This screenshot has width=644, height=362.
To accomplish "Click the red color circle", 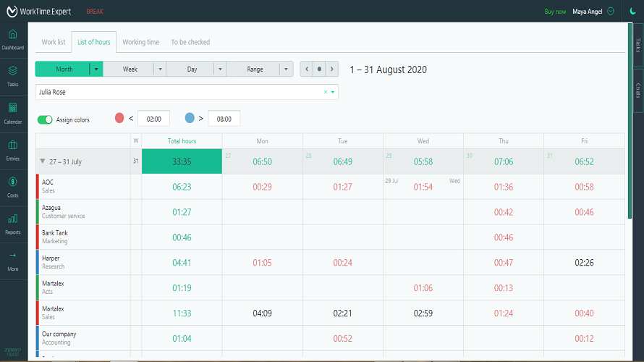I will click(119, 118).
